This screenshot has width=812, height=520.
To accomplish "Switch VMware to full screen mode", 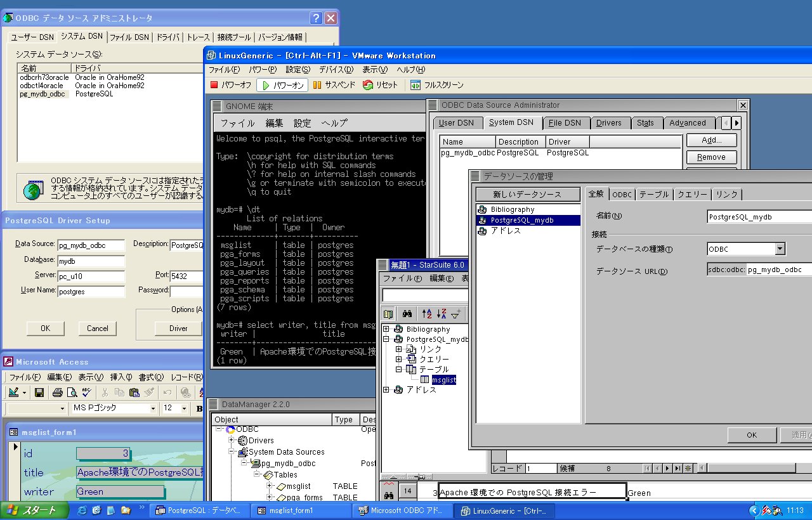I will [436, 85].
